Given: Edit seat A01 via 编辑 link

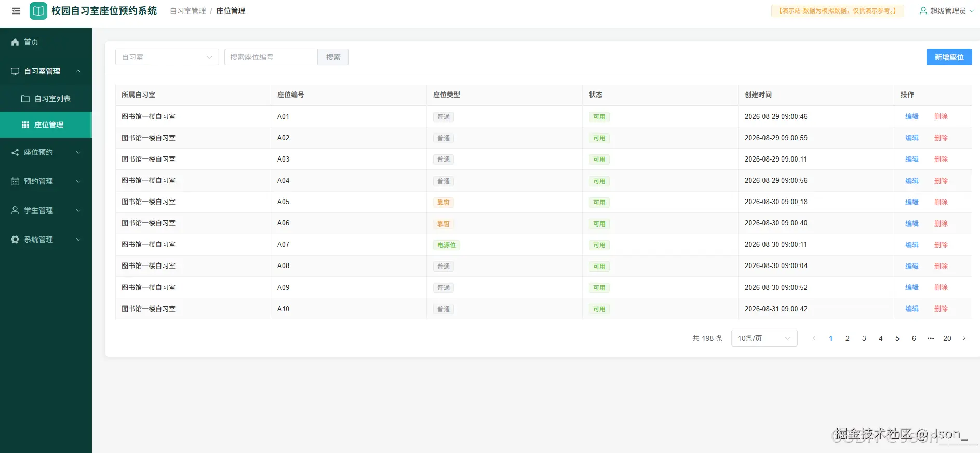Looking at the screenshot, I should pyautogui.click(x=912, y=117).
